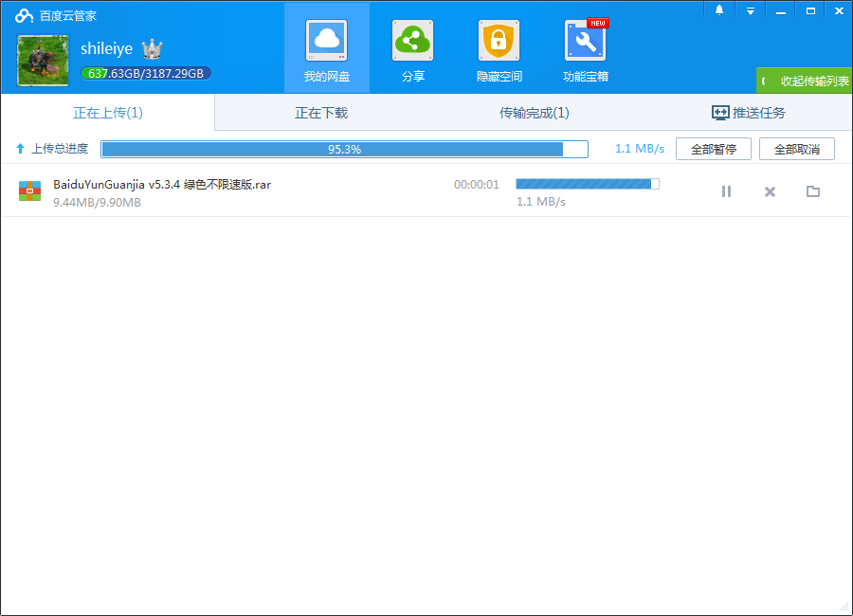Open folder of uploading rar file

pyautogui.click(x=813, y=191)
